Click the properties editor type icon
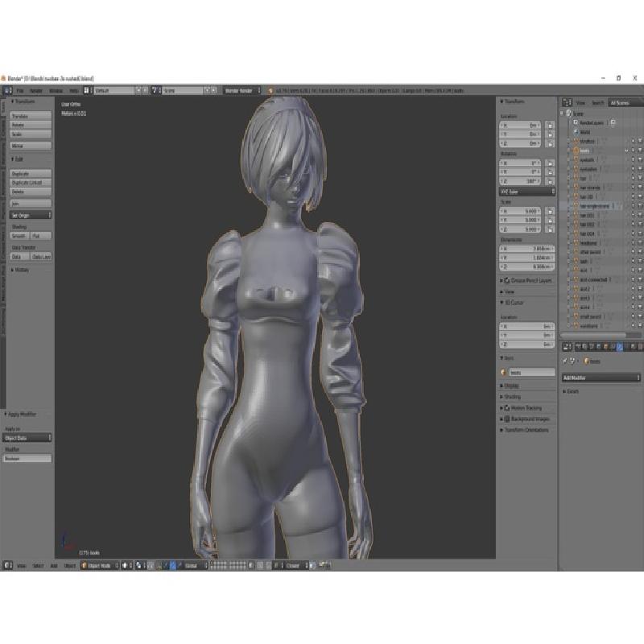644x644 pixels. point(567,347)
